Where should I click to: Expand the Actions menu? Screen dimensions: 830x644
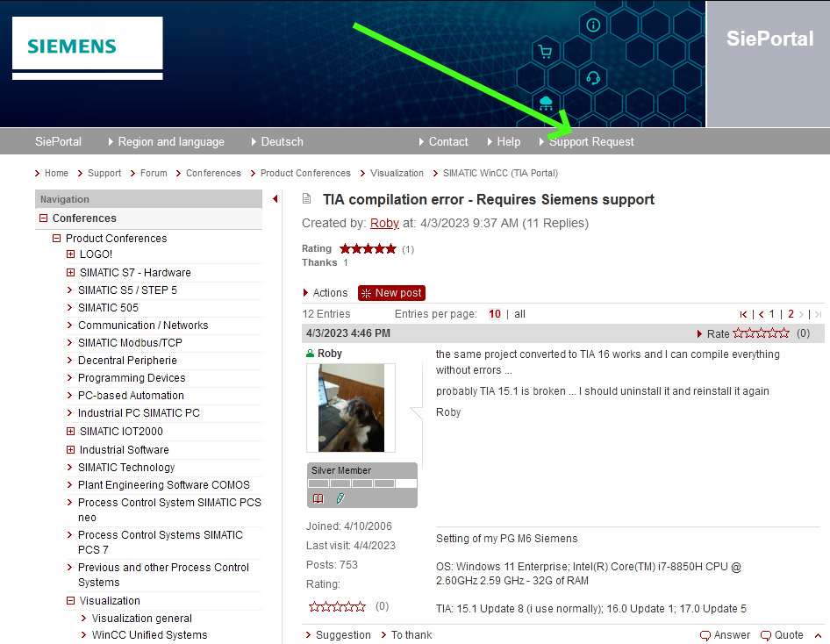[x=325, y=293]
